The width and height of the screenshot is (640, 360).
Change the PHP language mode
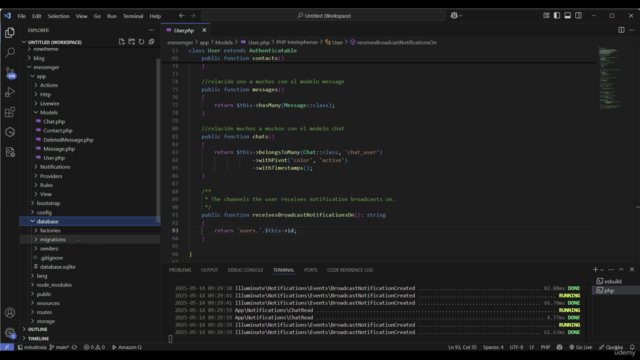click(x=545, y=347)
